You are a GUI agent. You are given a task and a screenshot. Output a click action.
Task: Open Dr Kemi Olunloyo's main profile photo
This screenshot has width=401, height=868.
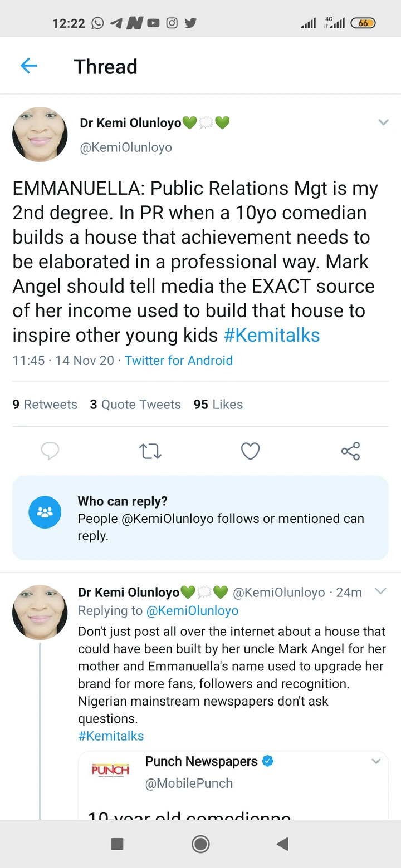point(40,135)
